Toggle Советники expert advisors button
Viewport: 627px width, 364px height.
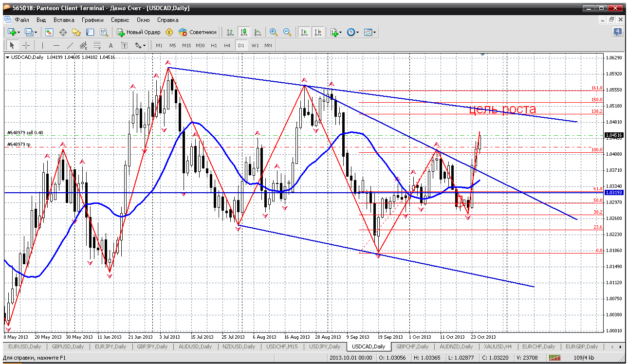click(197, 32)
